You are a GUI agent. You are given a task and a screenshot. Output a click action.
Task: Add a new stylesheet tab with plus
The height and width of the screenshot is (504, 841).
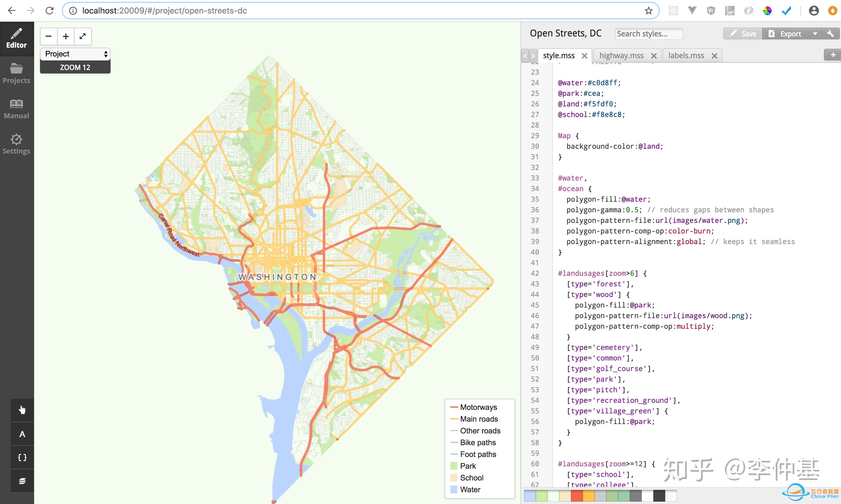pyautogui.click(x=832, y=55)
